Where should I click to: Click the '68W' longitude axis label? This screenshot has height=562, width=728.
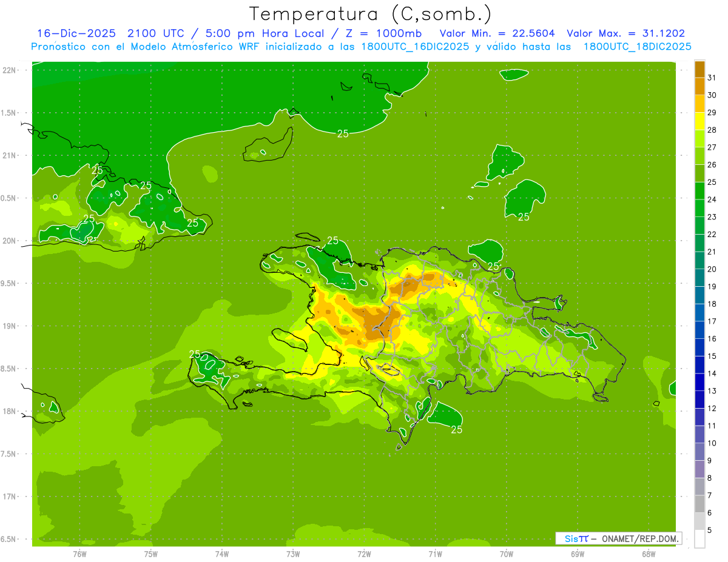649,554
